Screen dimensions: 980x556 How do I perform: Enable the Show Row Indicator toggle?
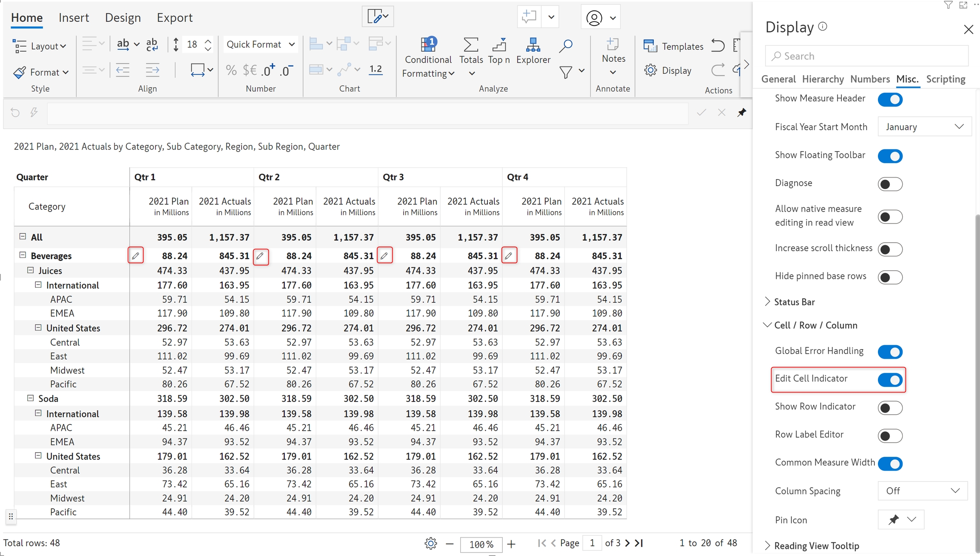pyautogui.click(x=890, y=407)
